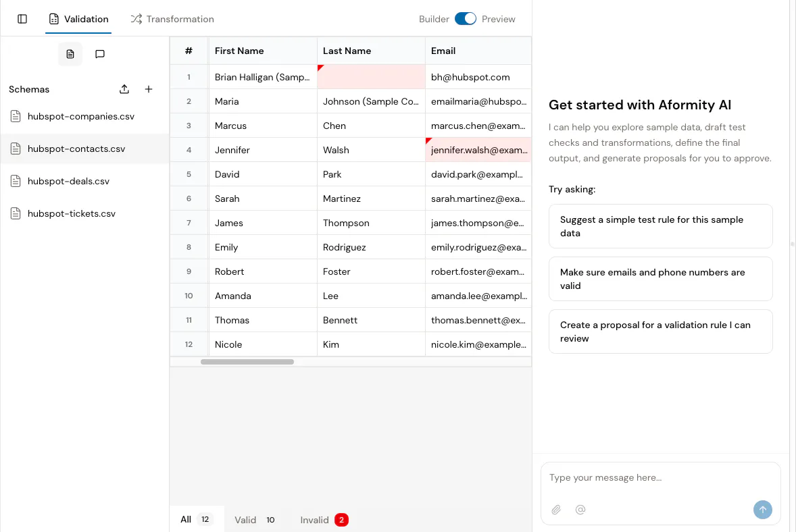
Task: Select the 'Chen' last name cell
Action: 371,126
